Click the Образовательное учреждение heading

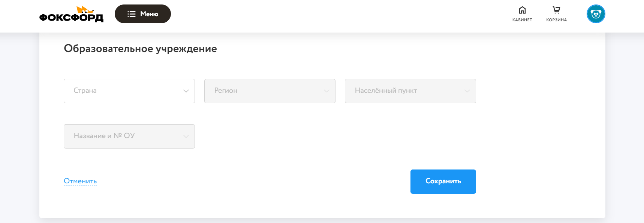(x=140, y=49)
